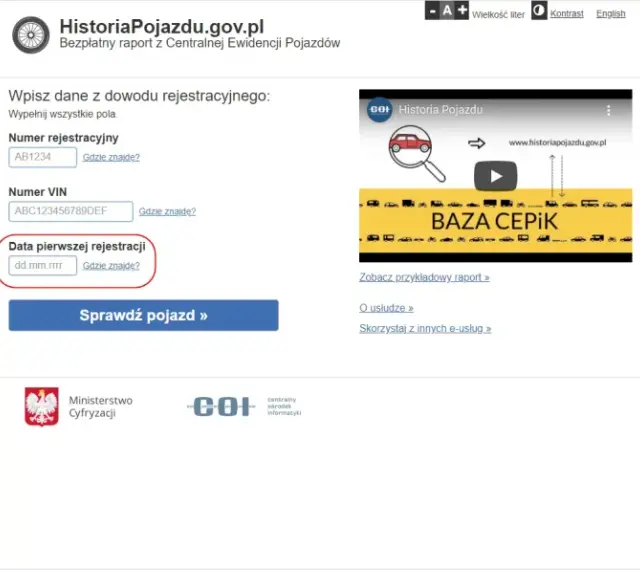Click the Ministerstwo Cyfryzacji eagle emblem
The image size is (640, 570).
(42, 407)
